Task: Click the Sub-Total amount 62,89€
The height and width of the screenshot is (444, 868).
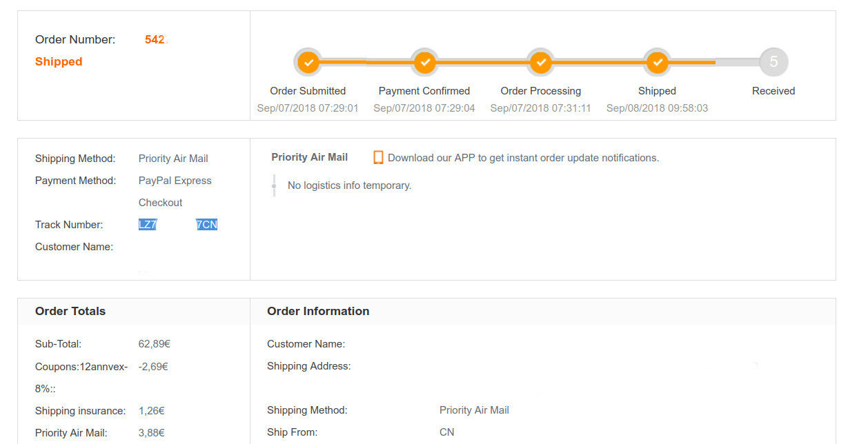Action: tap(155, 343)
